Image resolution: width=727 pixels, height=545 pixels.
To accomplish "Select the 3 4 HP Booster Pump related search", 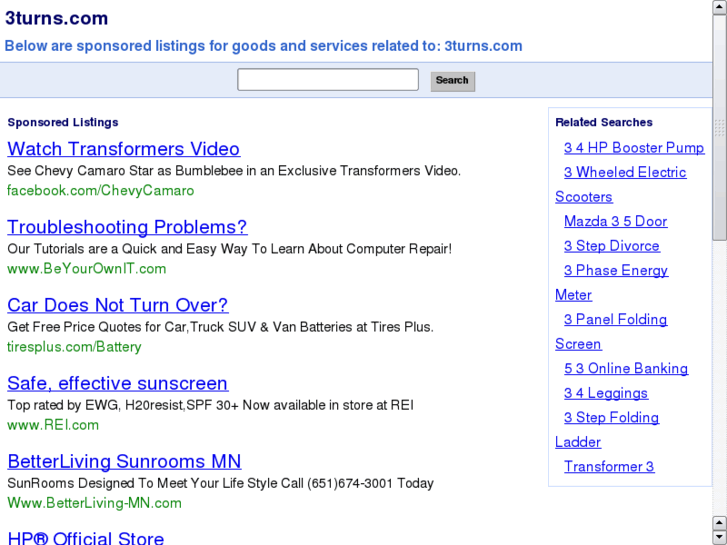I will click(634, 147).
